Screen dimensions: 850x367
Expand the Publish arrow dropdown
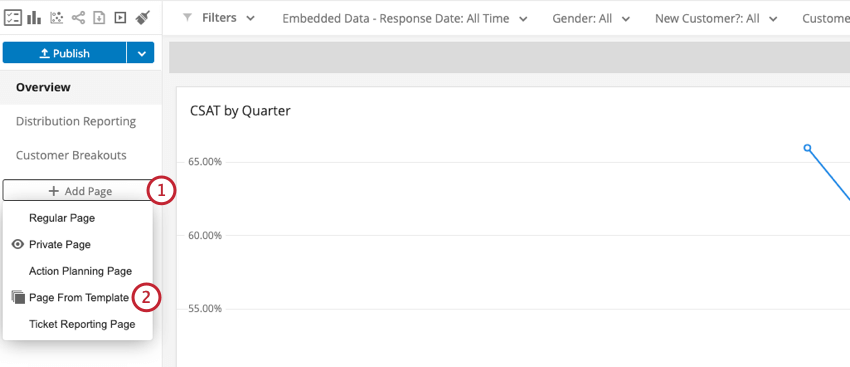tap(141, 53)
